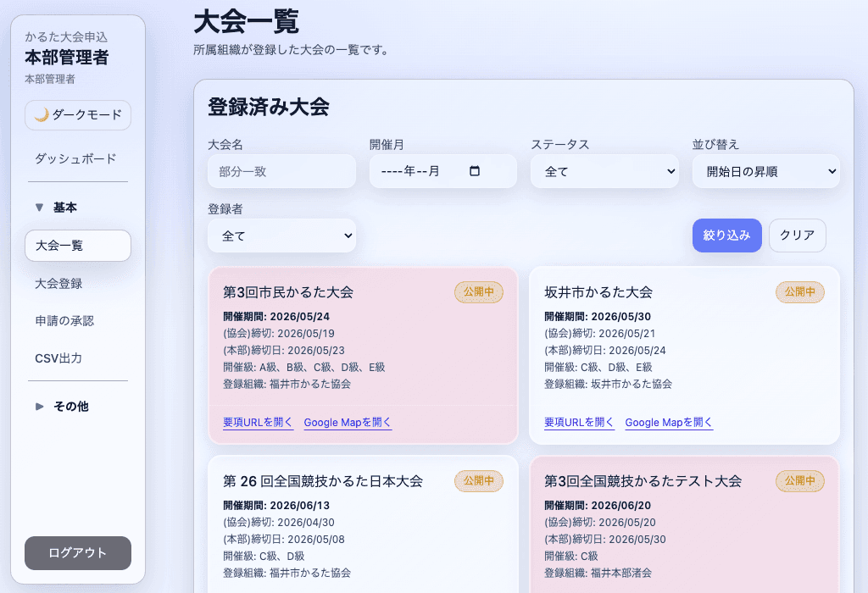Expand the その他 section
This screenshot has width=868, height=593.
pyautogui.click(x=61, y=407)
